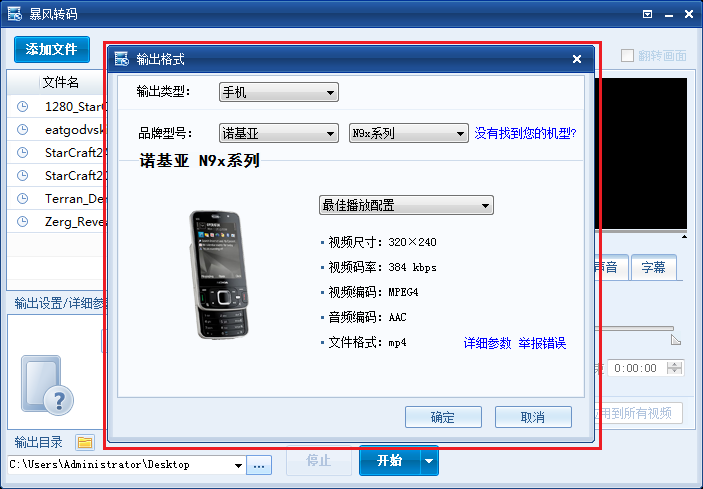Select the Zerg_Reve file name
The image size is (703, 489).
point(74,221)
